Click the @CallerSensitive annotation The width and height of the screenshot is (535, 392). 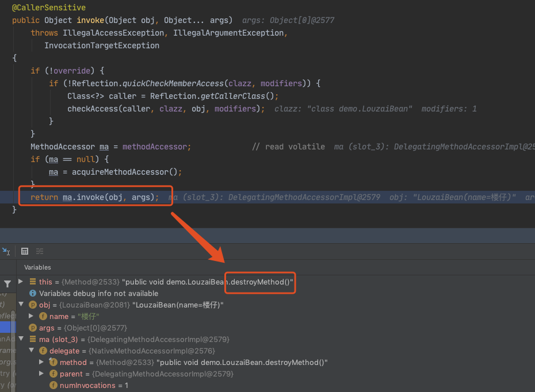coord(49,7)
